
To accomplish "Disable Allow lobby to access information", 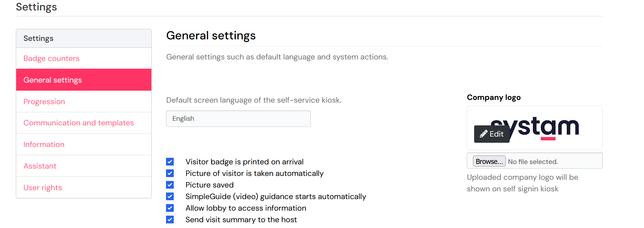I will (170, 208).
